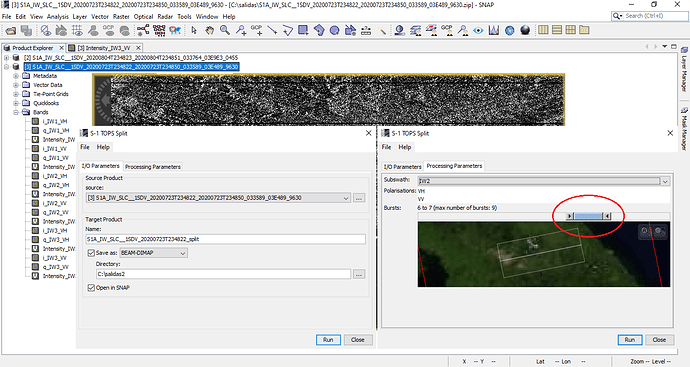Open the Raster menu
Screen dimensions: 690x367
(121, 17)
